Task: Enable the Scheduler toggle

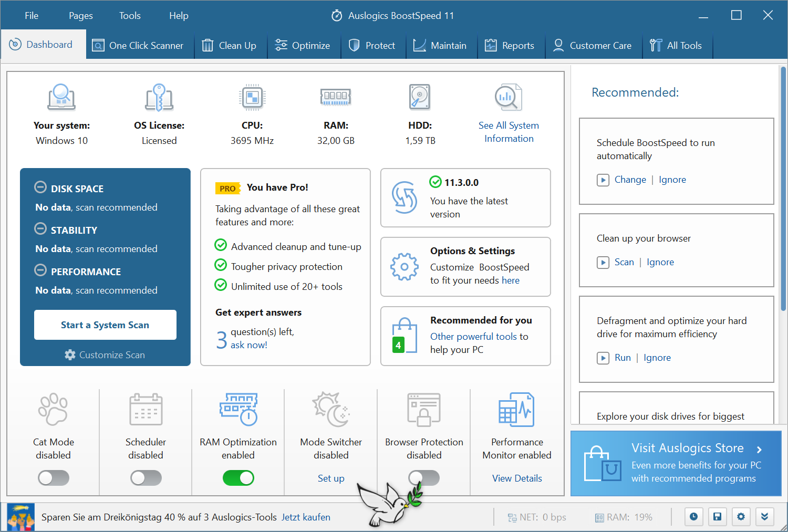Action: pyautogui.click(x=146, y=478)
